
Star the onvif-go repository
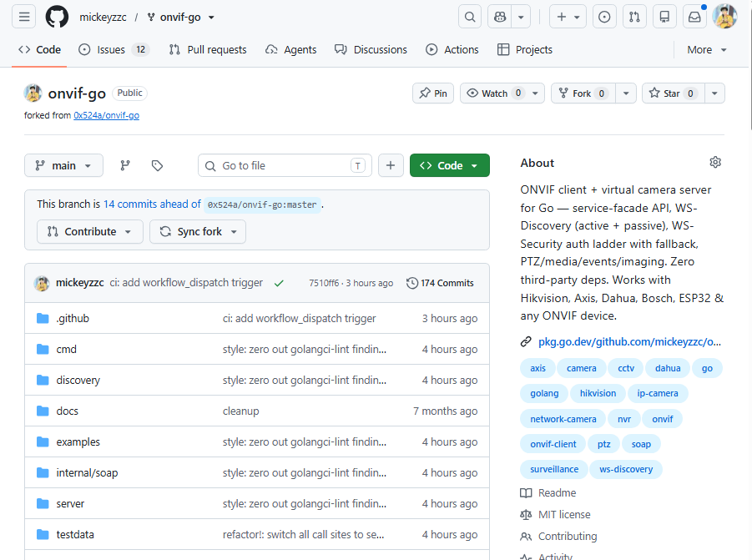click(674, 93)
